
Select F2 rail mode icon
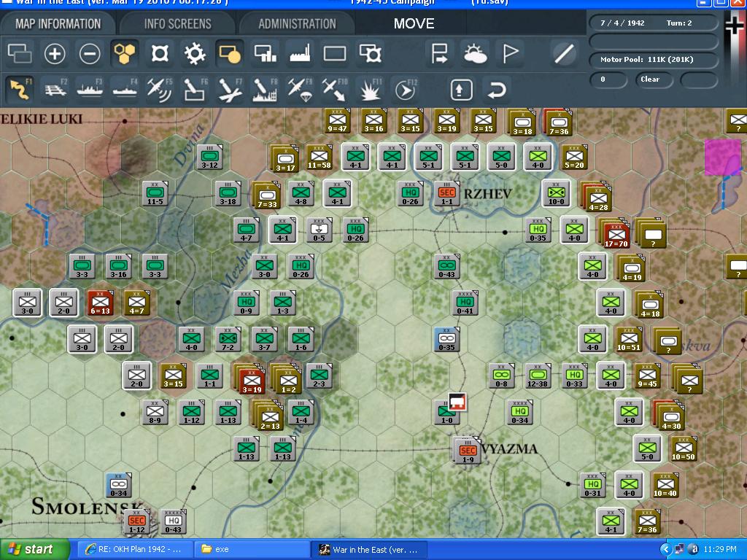click(x=55, y=89)
